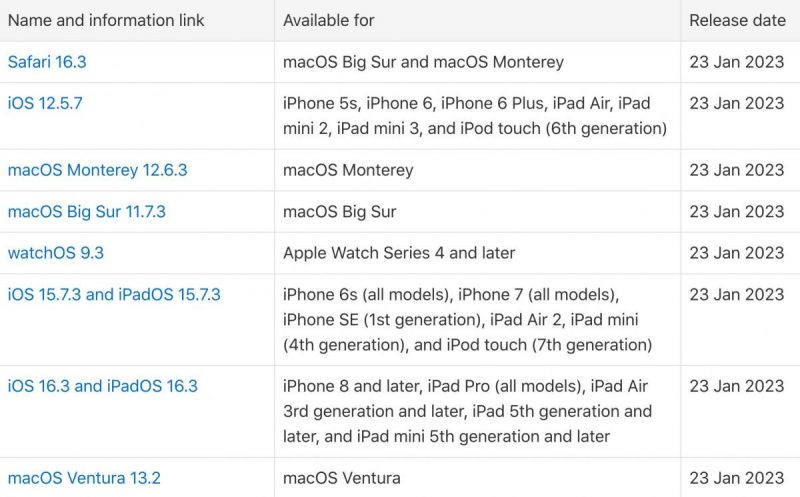
Task: Click iOS 15.7.3 and iPadOS 15.7.3 link
Action: point(114,294)
